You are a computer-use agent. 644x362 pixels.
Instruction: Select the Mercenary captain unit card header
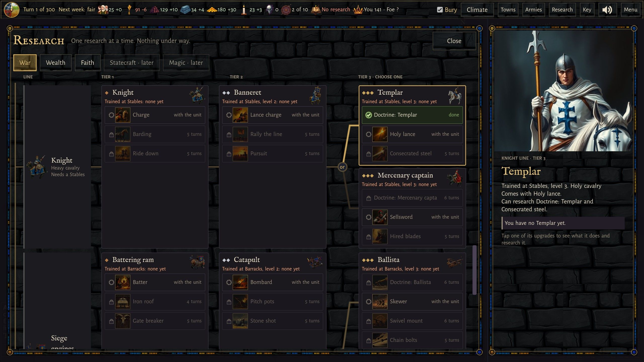click(412, 179)
